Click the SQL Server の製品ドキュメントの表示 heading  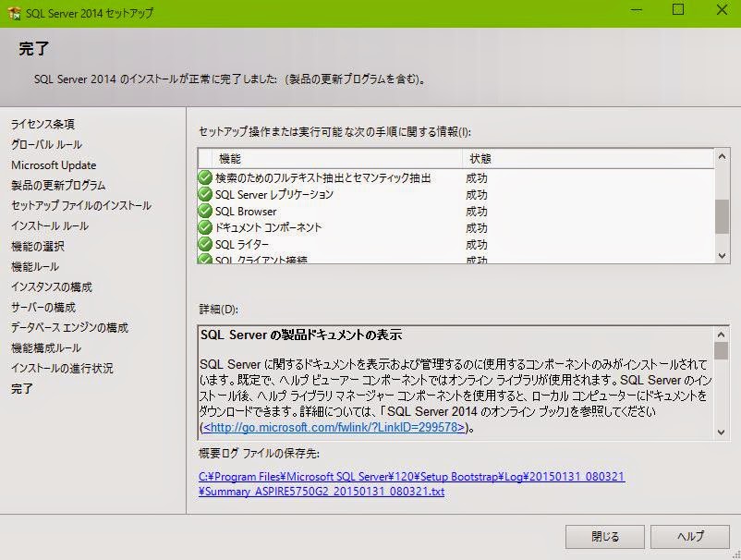click(301, 335)
